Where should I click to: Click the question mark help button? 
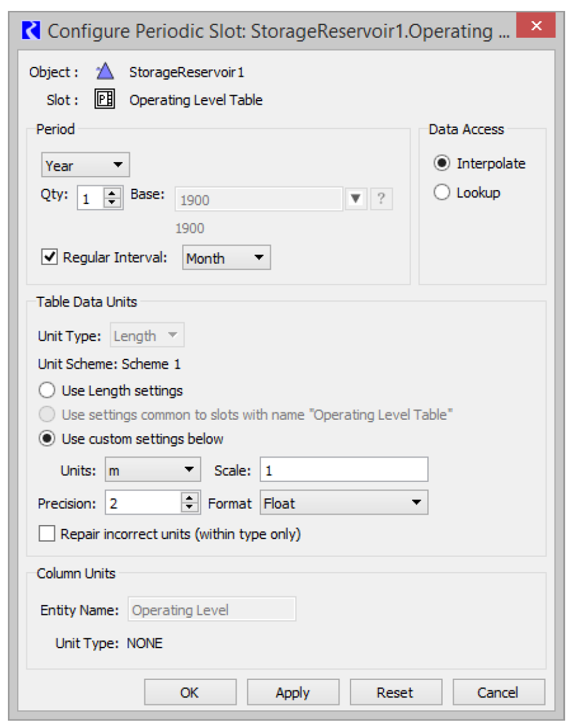(x=381, y=199)
